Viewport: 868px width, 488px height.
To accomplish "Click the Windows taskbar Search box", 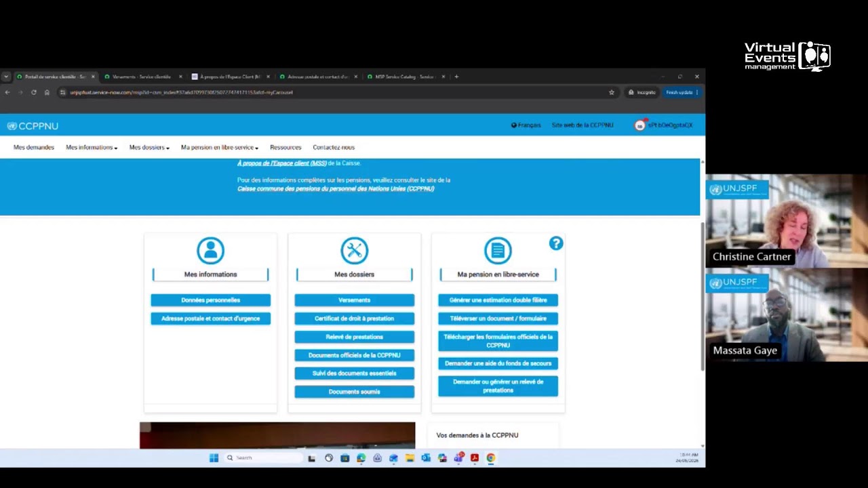I will coord(263,458).
